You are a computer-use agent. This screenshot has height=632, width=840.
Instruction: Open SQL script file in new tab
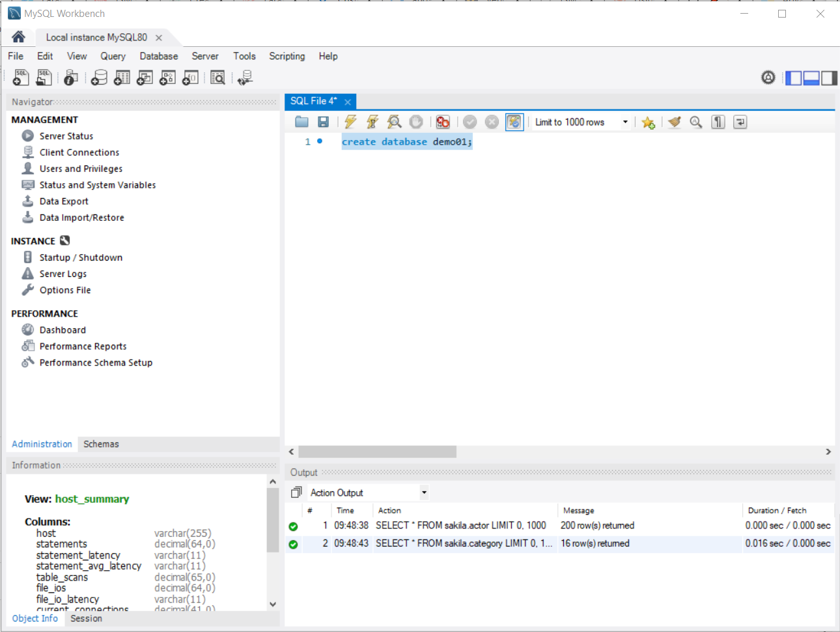click(x=44, y=78)
